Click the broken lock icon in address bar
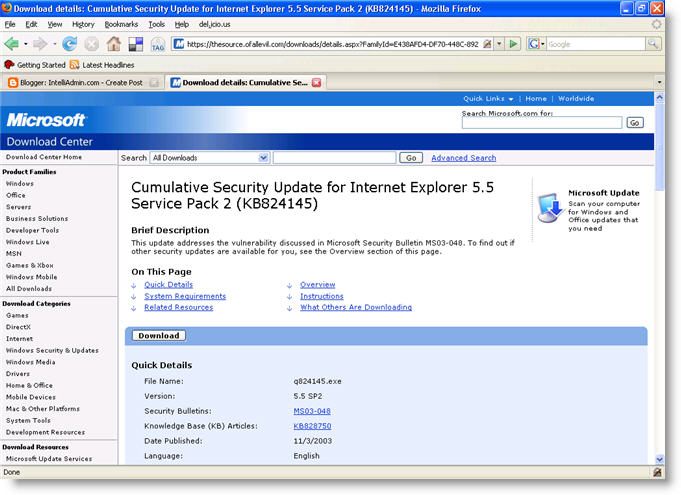 point(487,44)
